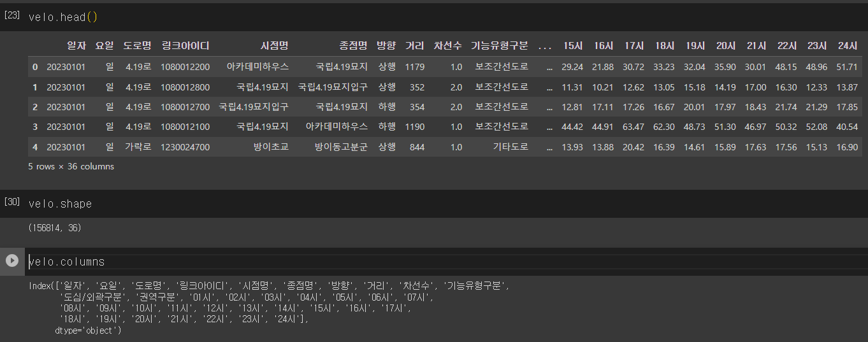This screenshot has width=868, height=342.
Task: Select the 요일 column header
Action: tap(105, 46)
